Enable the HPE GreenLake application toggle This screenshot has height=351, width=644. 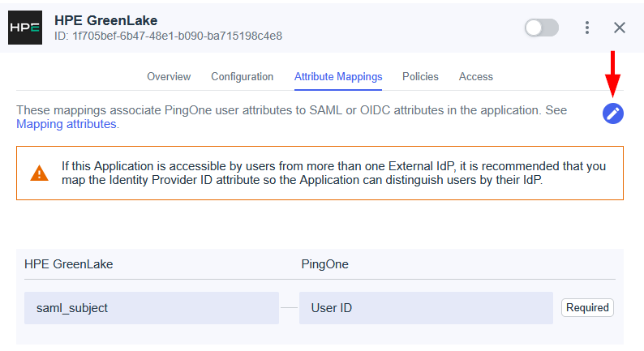[541, 28]
